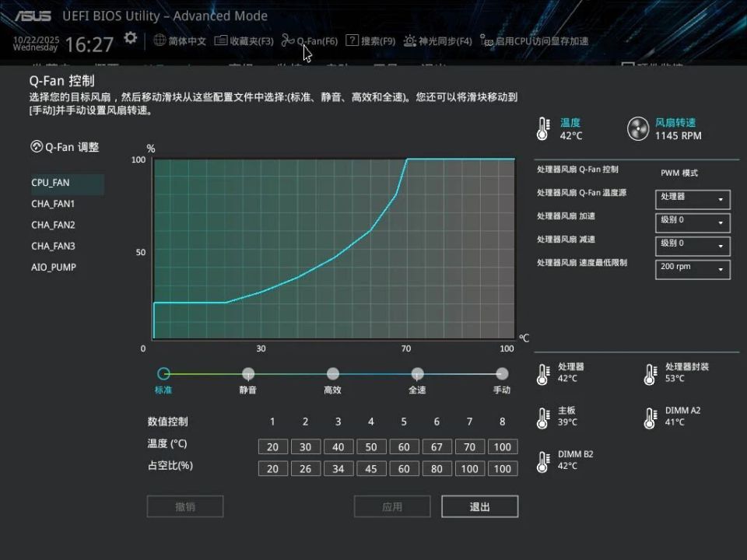
Task: Click the first 温度 value field showing 20
Action: coord(272,446)
